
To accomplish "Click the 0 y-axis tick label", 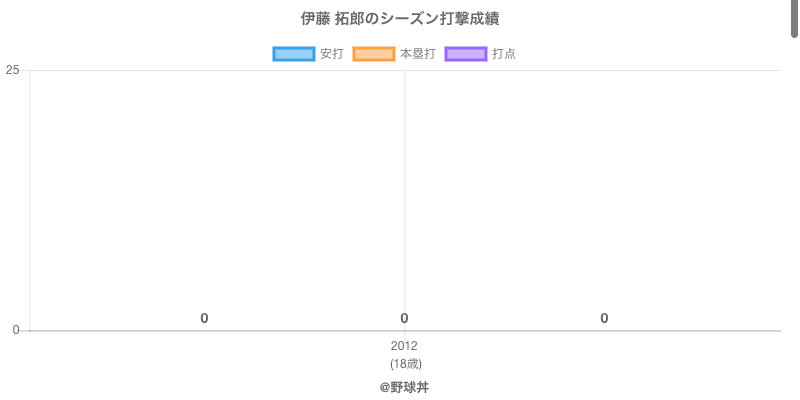I will tap(16, 330).
